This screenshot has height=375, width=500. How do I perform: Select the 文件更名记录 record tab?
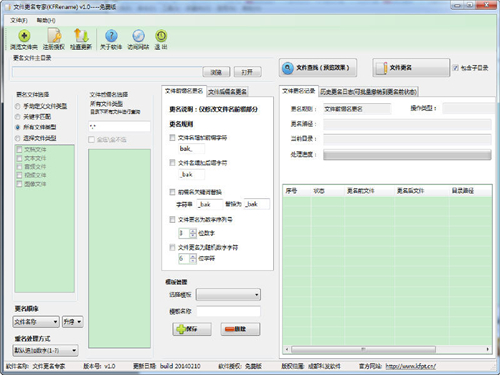[298, 91]
